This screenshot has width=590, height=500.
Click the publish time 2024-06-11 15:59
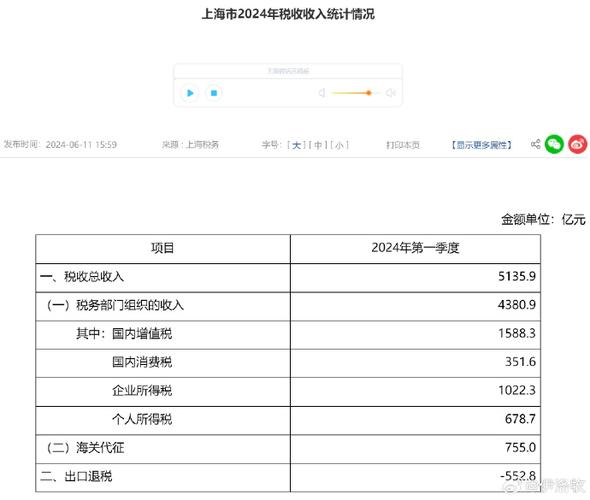point(81,144)
